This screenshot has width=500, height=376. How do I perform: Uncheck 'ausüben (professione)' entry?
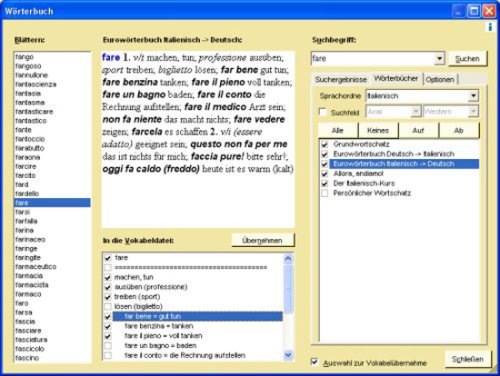pos(108,287)
